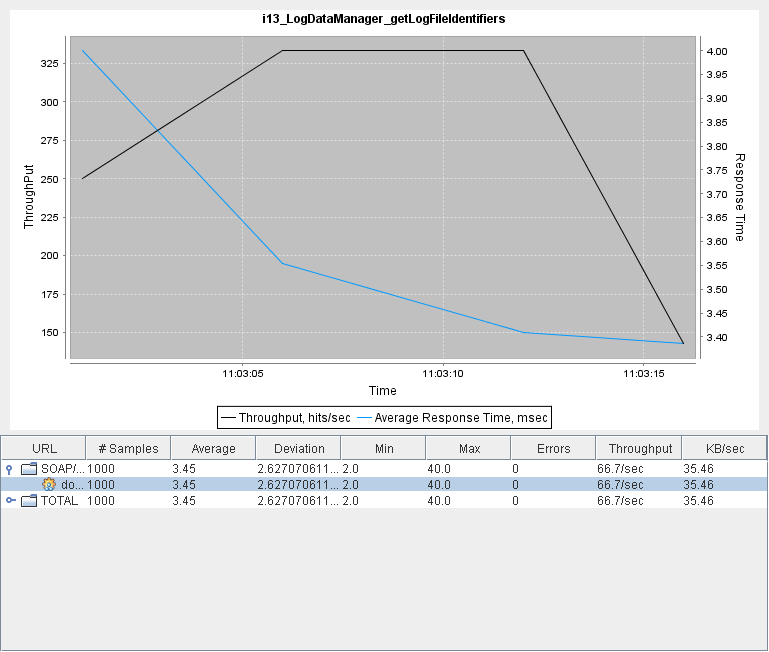Click the gear icon of the 'do...' row
The height and width of the screenshot is (652, 769).
49,485
